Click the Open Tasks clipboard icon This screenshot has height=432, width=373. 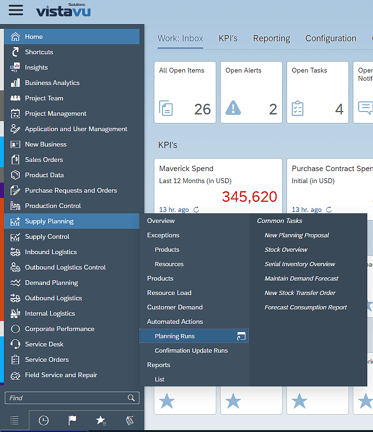tap(297, 108)
